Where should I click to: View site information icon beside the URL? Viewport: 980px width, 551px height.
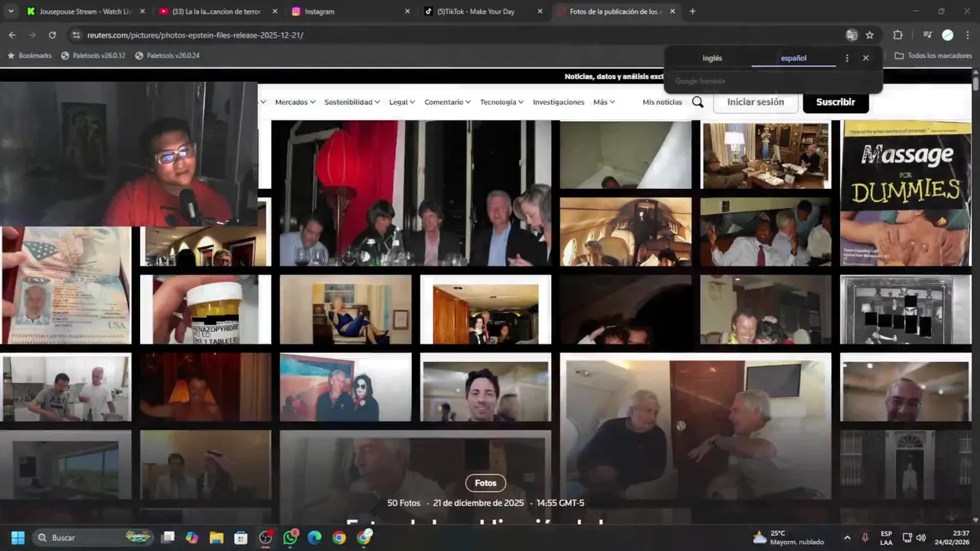coord(75,35)
